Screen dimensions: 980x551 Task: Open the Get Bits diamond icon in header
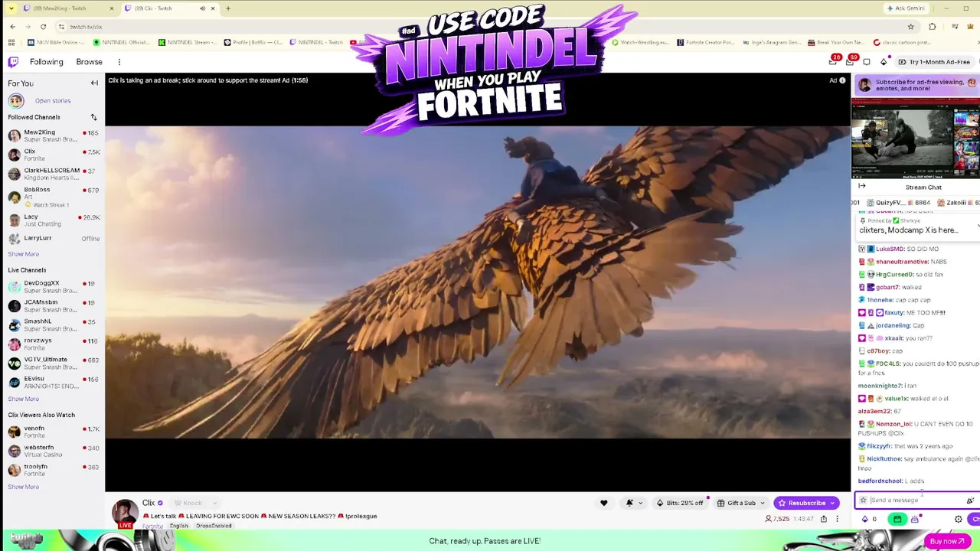pyautogui.click(x=884, y=62)
